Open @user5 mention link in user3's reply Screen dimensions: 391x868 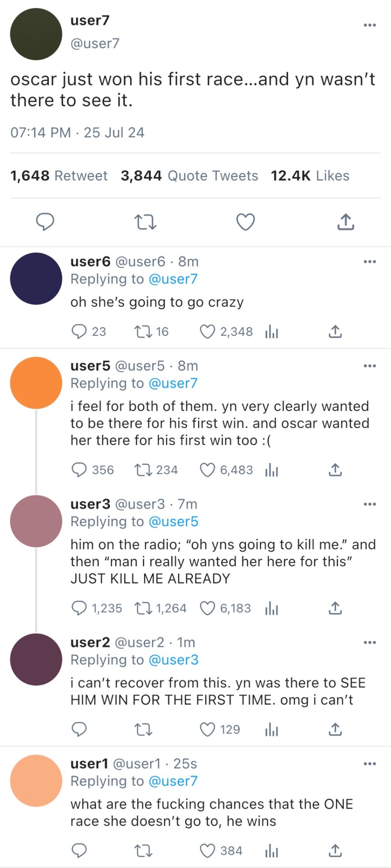tap(173, 522)
